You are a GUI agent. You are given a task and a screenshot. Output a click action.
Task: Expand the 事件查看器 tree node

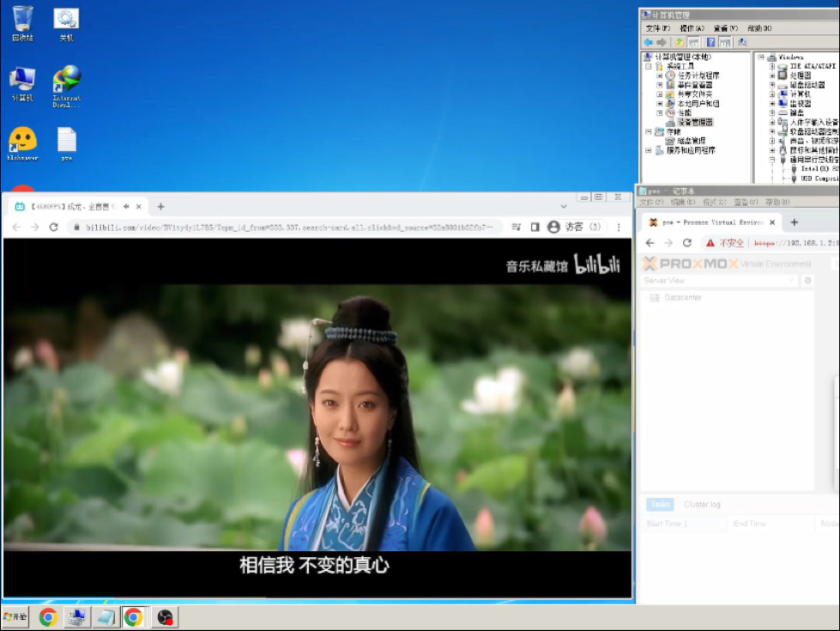(660, 85)
